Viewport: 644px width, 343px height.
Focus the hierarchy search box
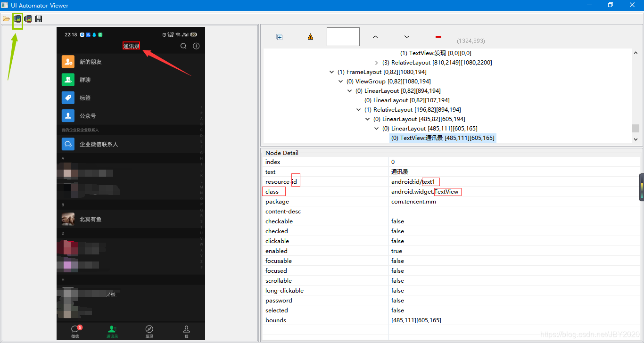[343, 37]
